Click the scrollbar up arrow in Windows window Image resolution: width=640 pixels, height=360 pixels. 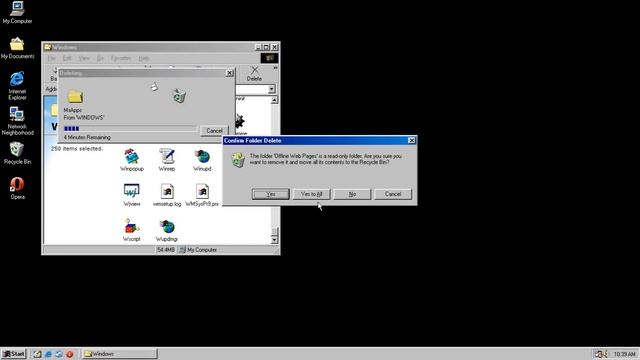[x=274, y=100]
